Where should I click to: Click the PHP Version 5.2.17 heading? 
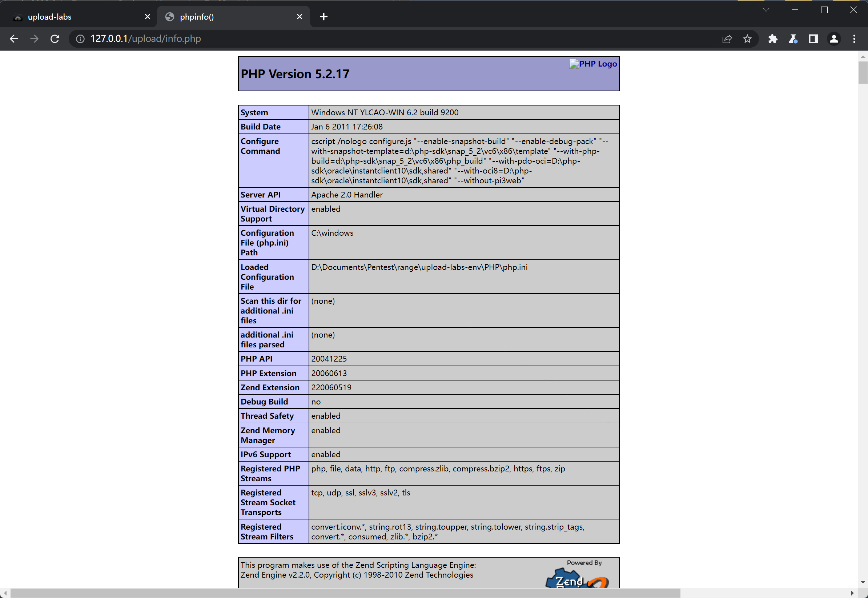[295, 74]
